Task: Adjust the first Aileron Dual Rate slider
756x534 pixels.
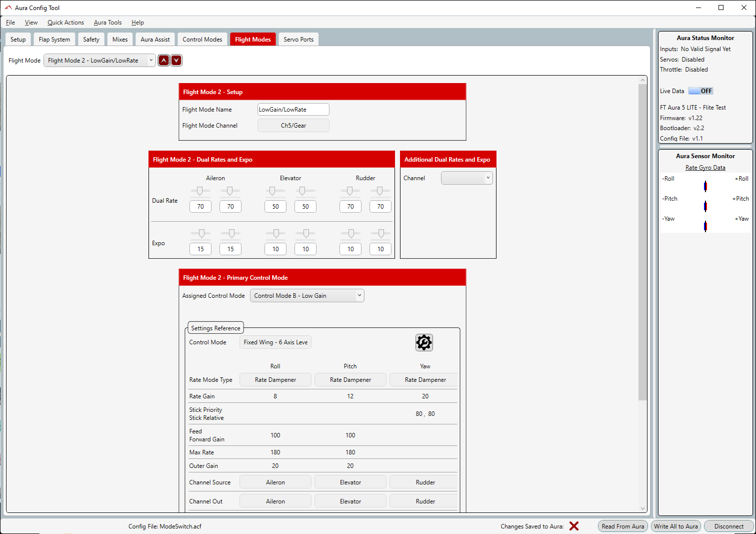Action: click(x=200, y=191)
